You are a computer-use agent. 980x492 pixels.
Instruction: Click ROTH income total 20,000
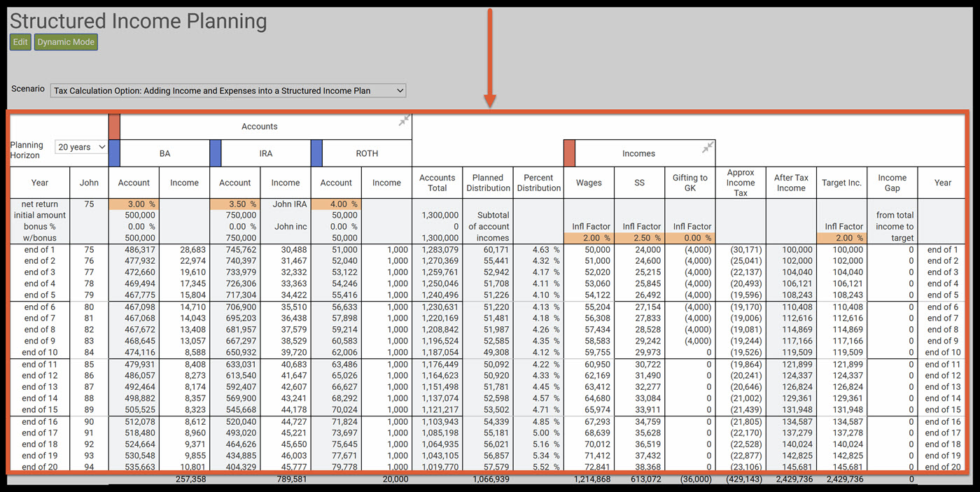coord(395,479)
